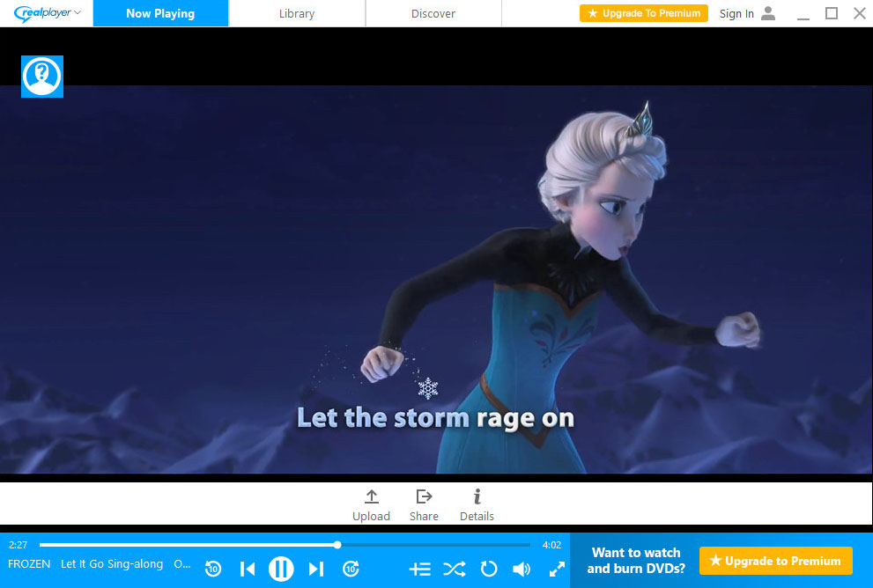Viewport: 873px width, 588px height.
Task: Click the user profile icon beside Sign In
Action: pos(768,13)
